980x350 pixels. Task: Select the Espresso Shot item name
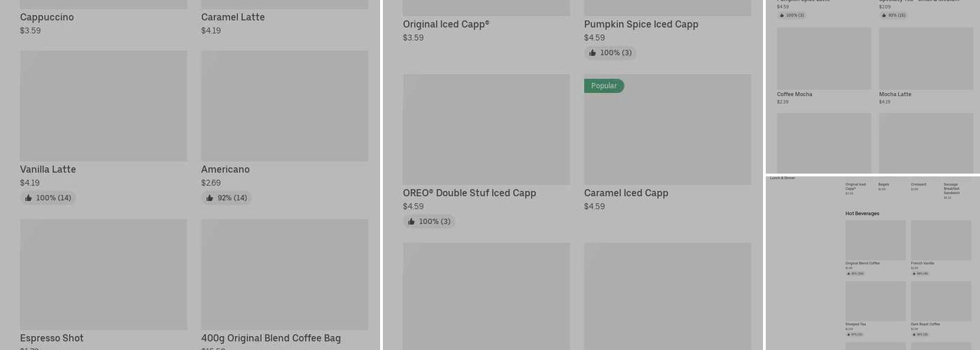(x=52, y=339)
